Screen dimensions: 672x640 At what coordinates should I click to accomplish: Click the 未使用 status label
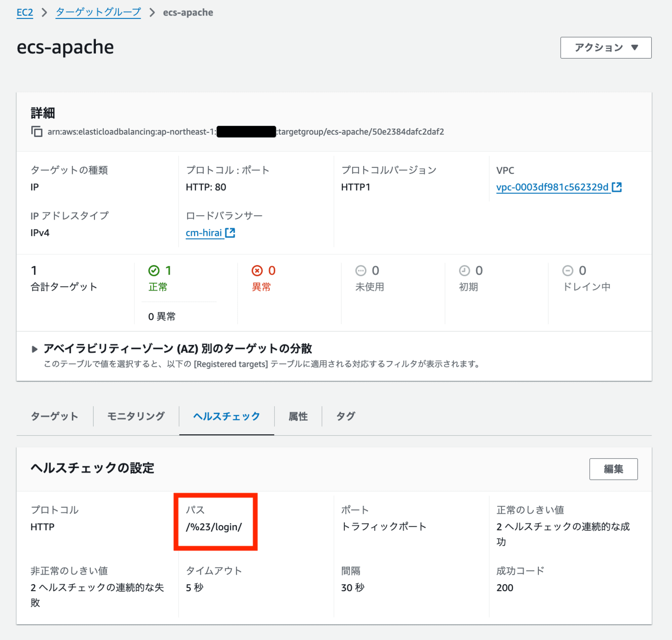(x=370, y=287)
